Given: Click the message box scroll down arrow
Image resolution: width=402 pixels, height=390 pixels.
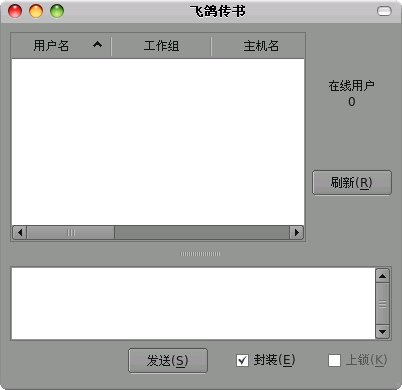Looking at the screenshot, I should pos(382,332).
